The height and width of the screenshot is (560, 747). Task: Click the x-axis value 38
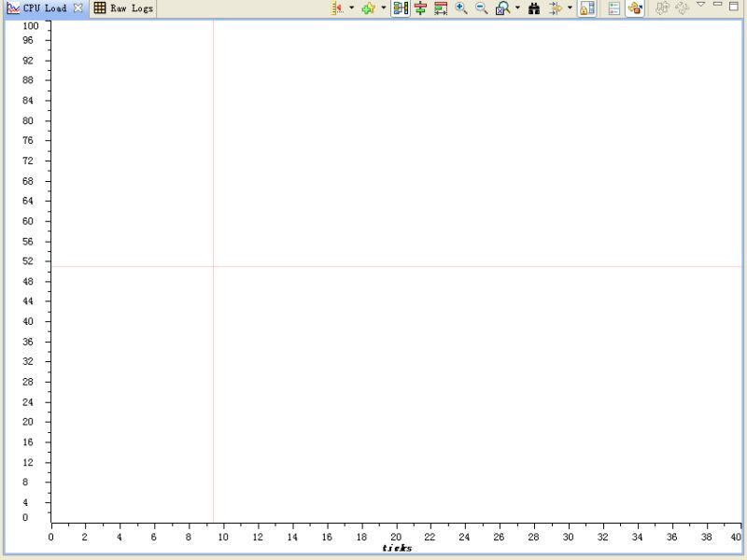[707, 537]
